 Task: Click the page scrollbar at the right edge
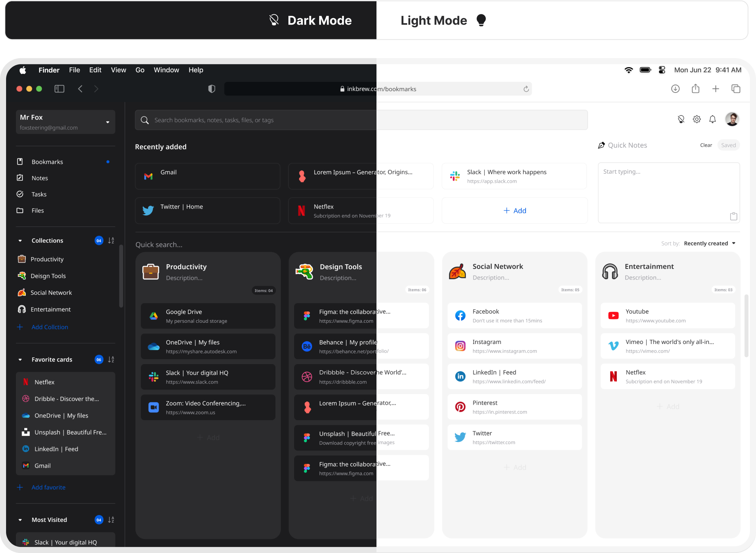coord(746,325)
